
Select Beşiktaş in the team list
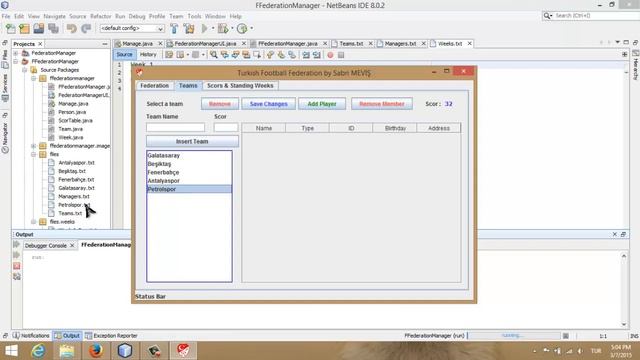(x=189, y=164)
